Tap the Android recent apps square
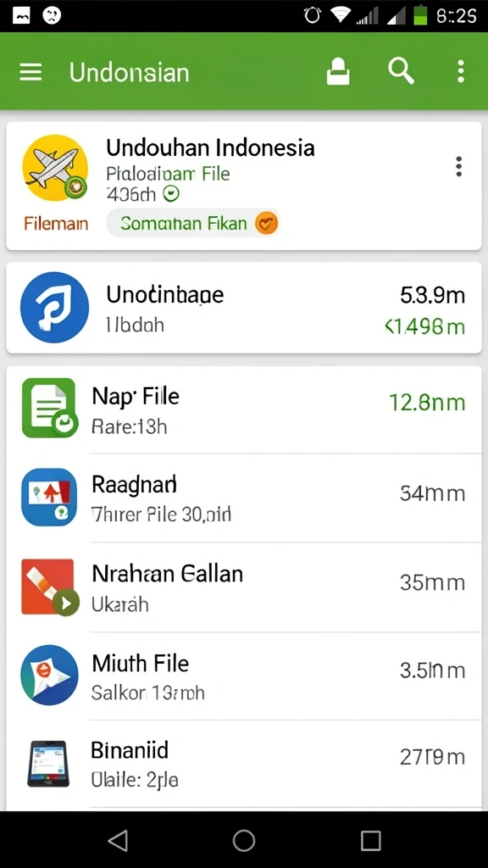 click(x=371, y=840)
